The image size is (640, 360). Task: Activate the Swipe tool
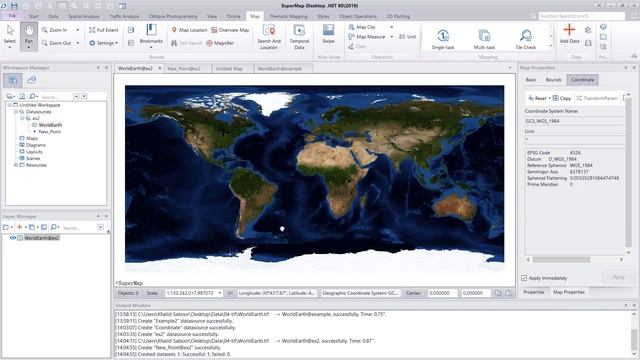tap(329, 34)
